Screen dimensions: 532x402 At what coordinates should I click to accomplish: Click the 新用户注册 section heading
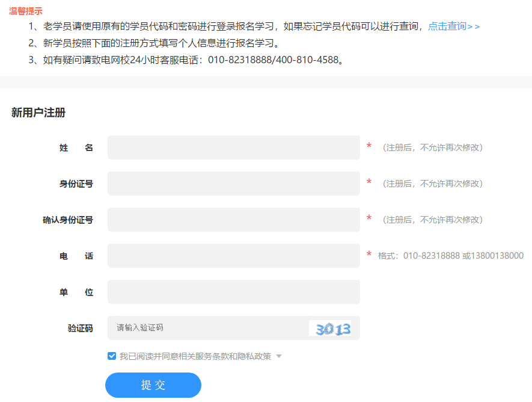(38, 113)
